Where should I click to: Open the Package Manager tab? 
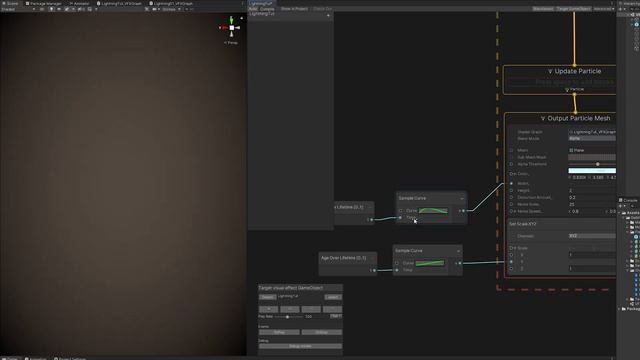click(44, 3)
